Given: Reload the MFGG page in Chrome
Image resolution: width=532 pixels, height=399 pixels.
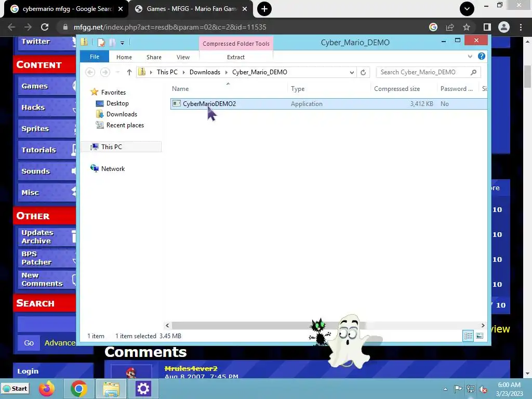Looking at the screenshot, I should 45,27.
